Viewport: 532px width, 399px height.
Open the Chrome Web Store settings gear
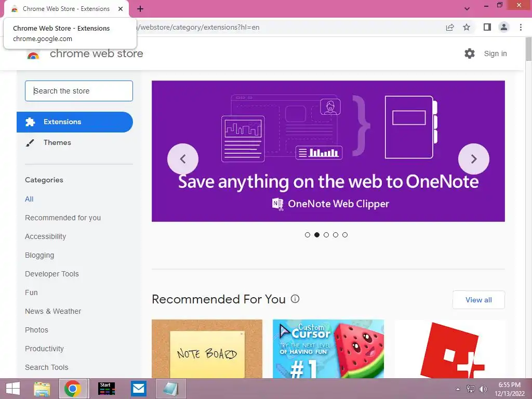tap(470, 54)
